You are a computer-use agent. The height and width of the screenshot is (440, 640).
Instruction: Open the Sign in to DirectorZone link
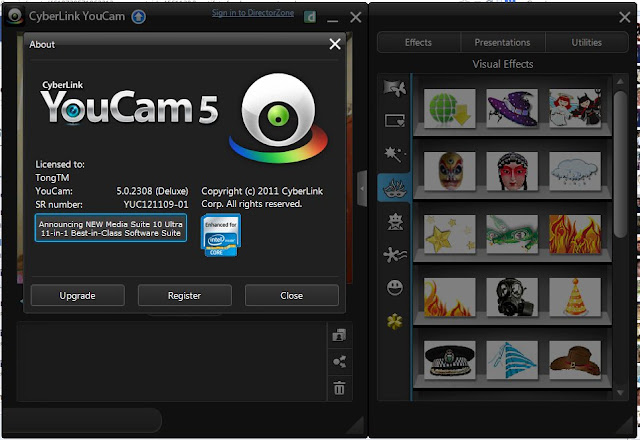point(253,13)
